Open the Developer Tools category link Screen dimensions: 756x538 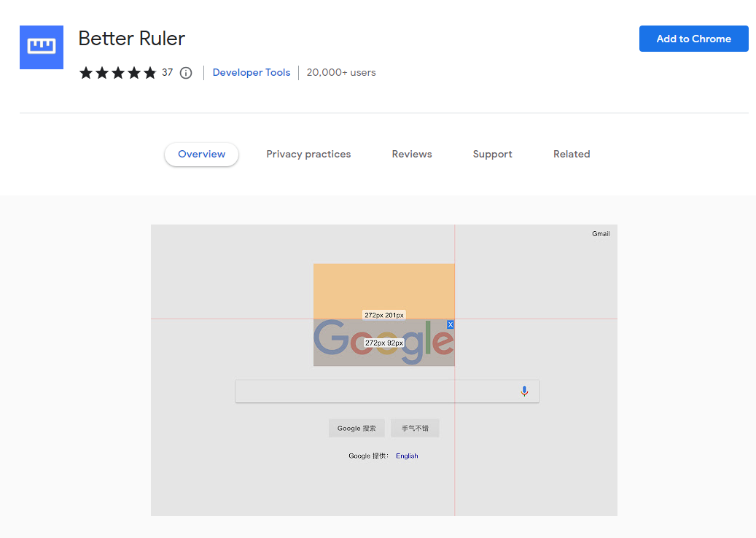252,72
